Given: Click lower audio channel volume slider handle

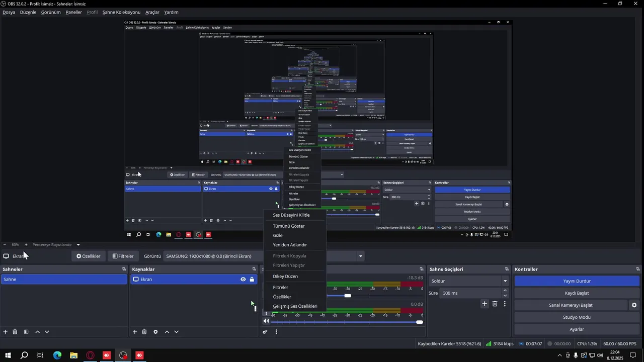Looking at the screenshot, I should tap(419, 322).
